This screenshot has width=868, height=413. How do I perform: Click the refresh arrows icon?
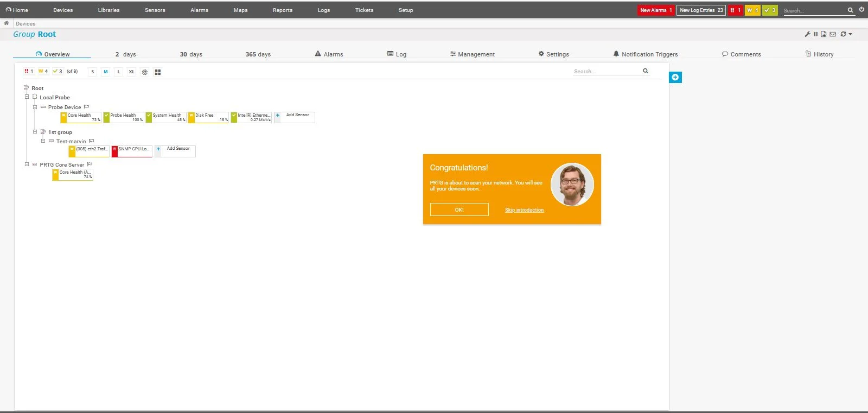(843, 34)
